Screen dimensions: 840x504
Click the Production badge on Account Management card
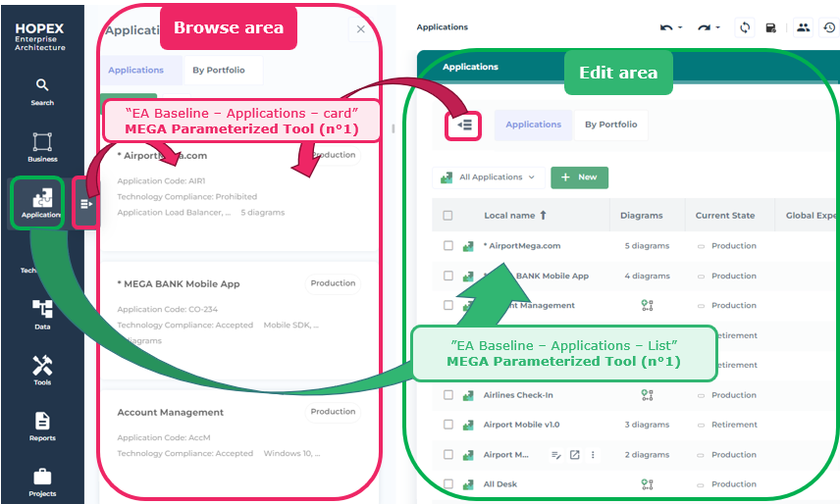pyautogui.click(x=333, y=412)
